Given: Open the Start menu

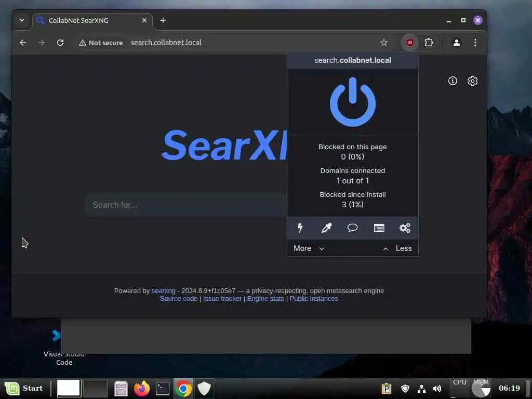Looking at the screenshot, I should point(24,388).
